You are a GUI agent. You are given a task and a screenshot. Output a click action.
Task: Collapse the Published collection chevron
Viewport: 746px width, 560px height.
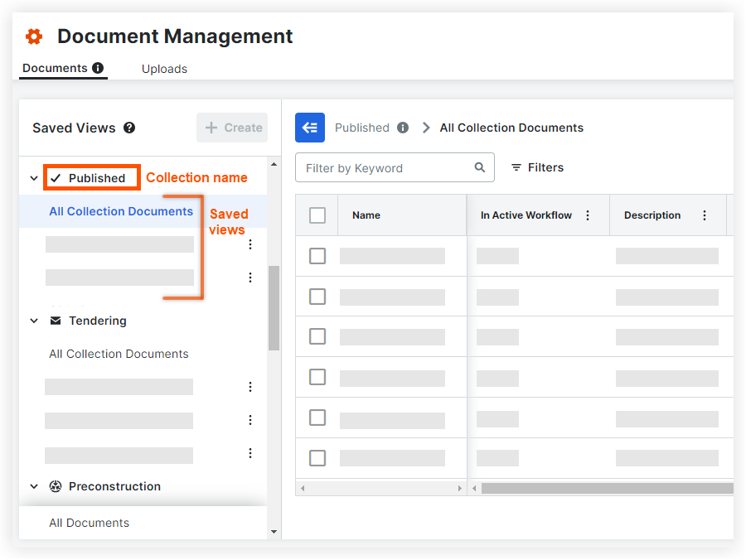click(34, 178)
